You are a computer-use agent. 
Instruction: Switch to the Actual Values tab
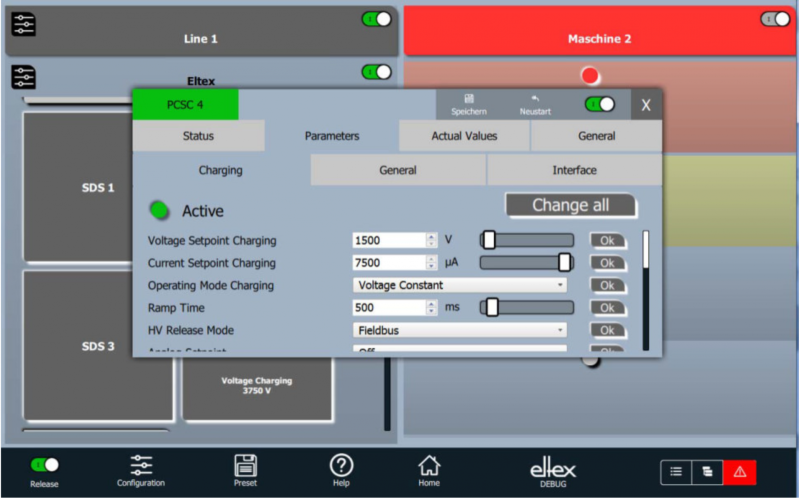464,136
